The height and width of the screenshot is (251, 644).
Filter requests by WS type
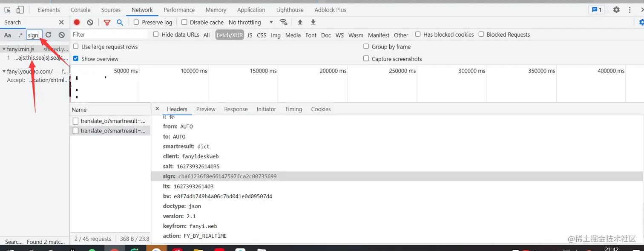tap(339, 35)
